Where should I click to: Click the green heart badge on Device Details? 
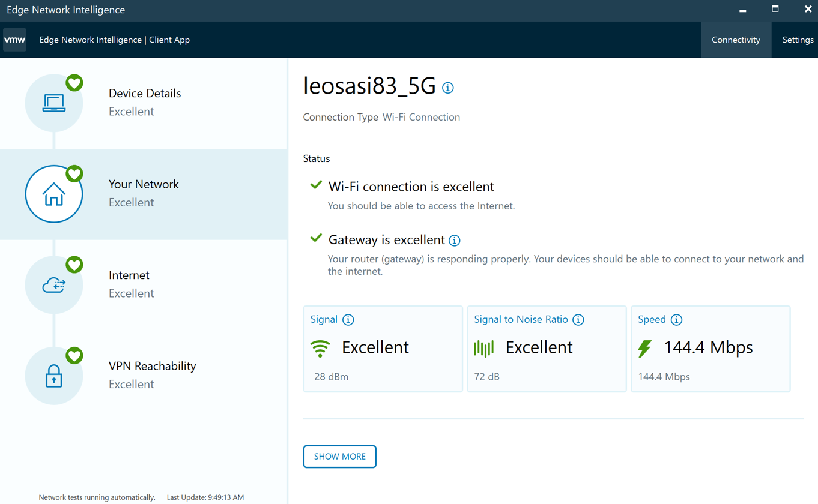click(74, 83)
